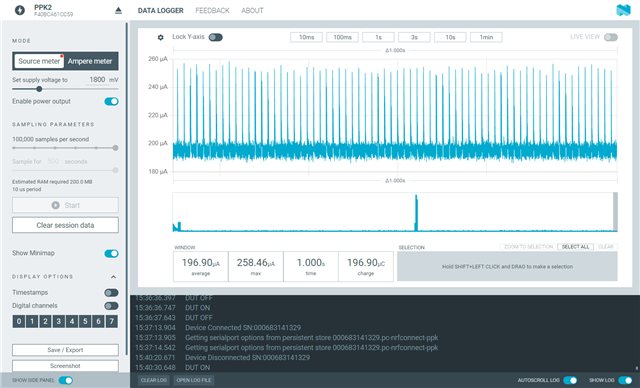
Task: Click the selection Clear button
Action: pyautogui.click(x=606, y=247)
